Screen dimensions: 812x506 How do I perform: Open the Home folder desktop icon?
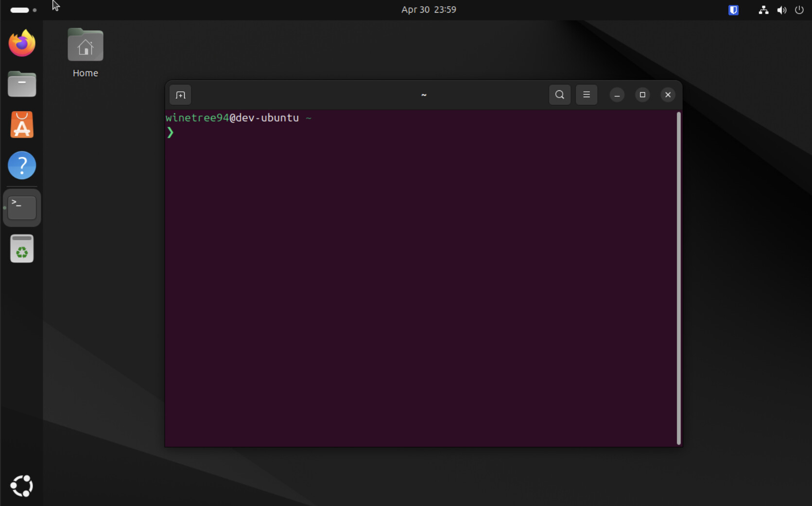86,53
